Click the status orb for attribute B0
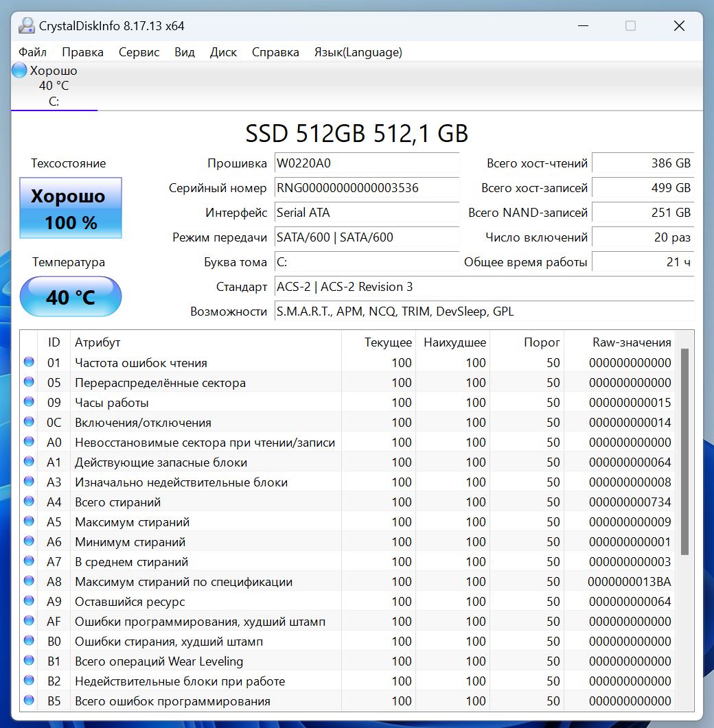Screen dimensions: 714x728 coord(29,640)
